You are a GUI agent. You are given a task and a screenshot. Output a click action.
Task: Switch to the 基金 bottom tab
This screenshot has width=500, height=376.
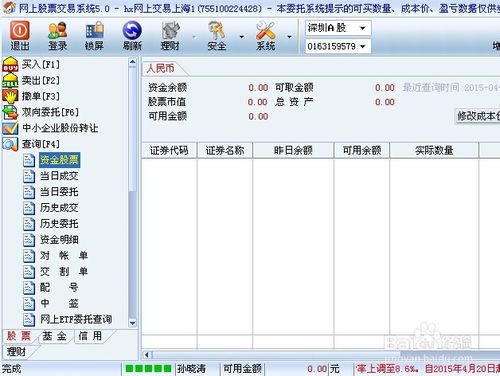click(x=55, y=336)
